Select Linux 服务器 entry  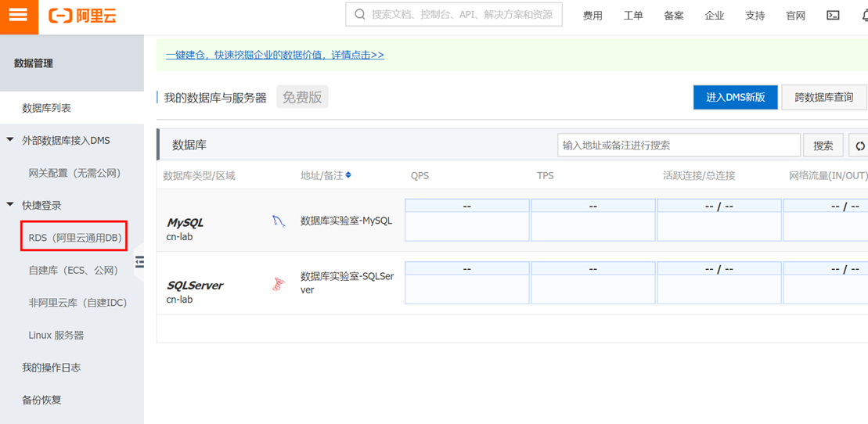[x=56, y=336]
